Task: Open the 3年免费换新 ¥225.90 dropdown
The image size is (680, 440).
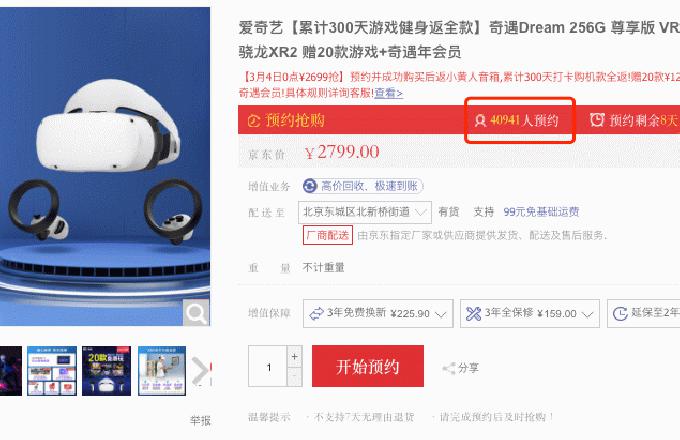Action: coord(378,313)
